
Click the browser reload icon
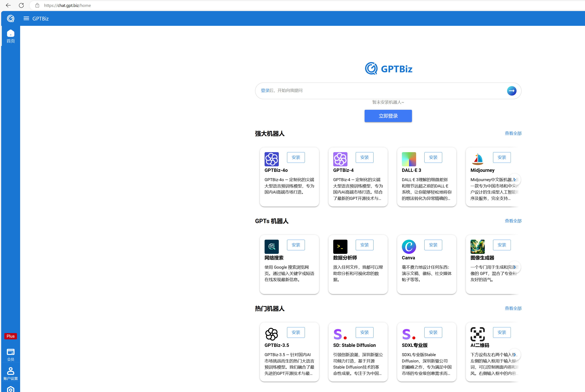point(21,5)
